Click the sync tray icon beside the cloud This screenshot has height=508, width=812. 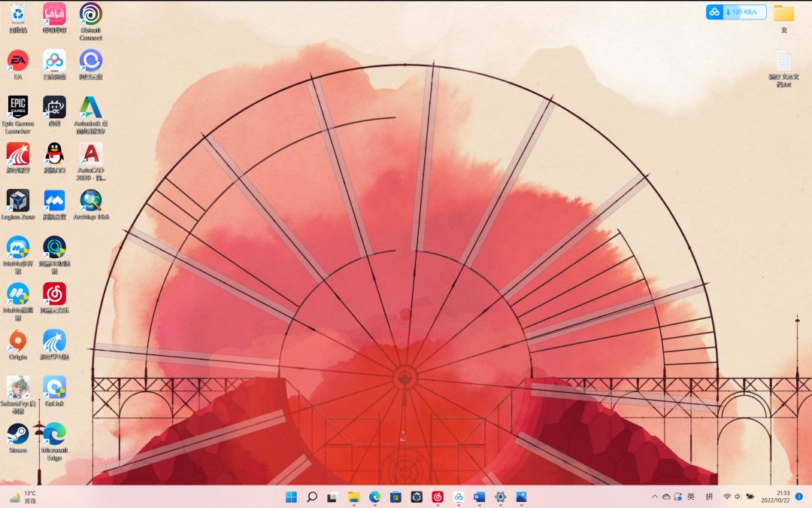coord(677,497)
